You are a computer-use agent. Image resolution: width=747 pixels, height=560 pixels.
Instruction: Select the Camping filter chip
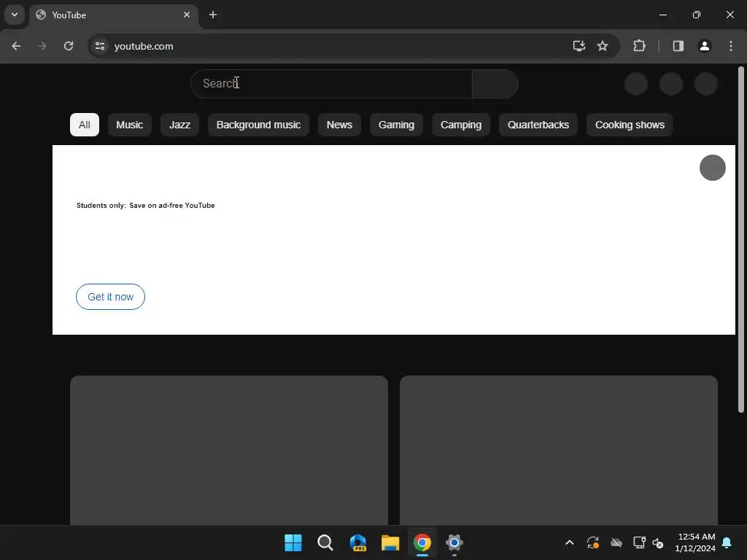[x=461, y=125]
